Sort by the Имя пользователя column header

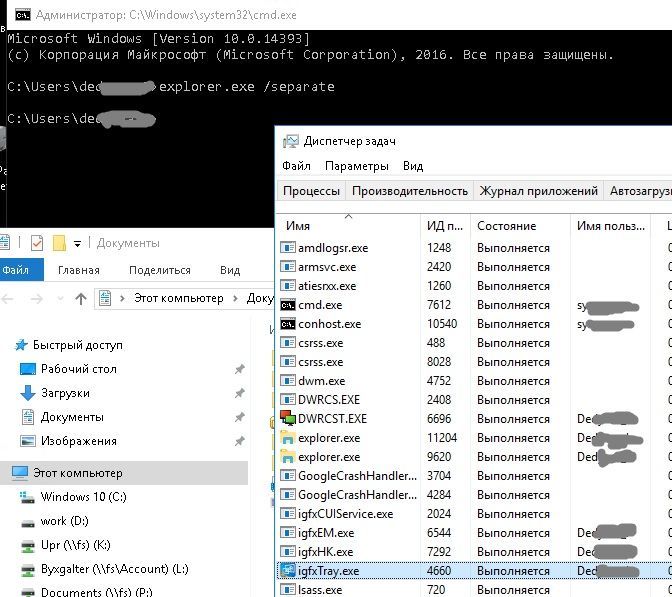click(610, 226)
